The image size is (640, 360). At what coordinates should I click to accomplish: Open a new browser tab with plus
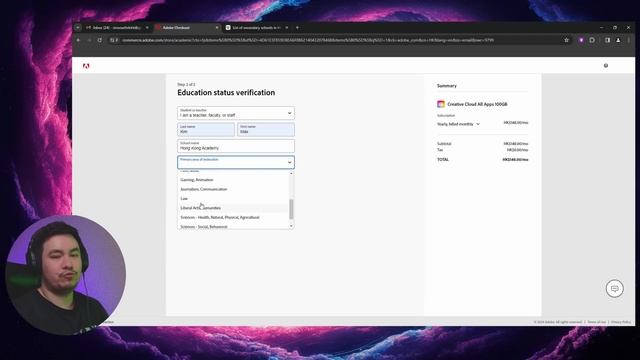(297, 27)
